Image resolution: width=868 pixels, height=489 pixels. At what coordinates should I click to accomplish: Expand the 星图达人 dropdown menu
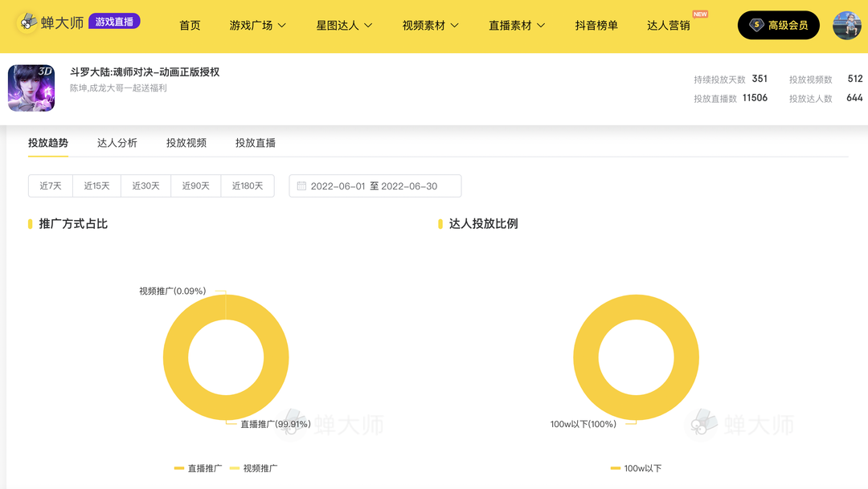tap(344, 26)
